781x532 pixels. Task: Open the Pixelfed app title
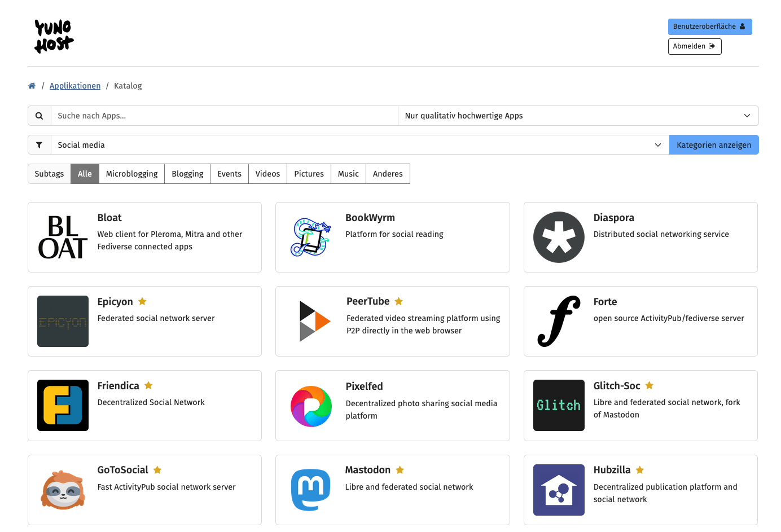pyautogui.click(x=364, y=386)
